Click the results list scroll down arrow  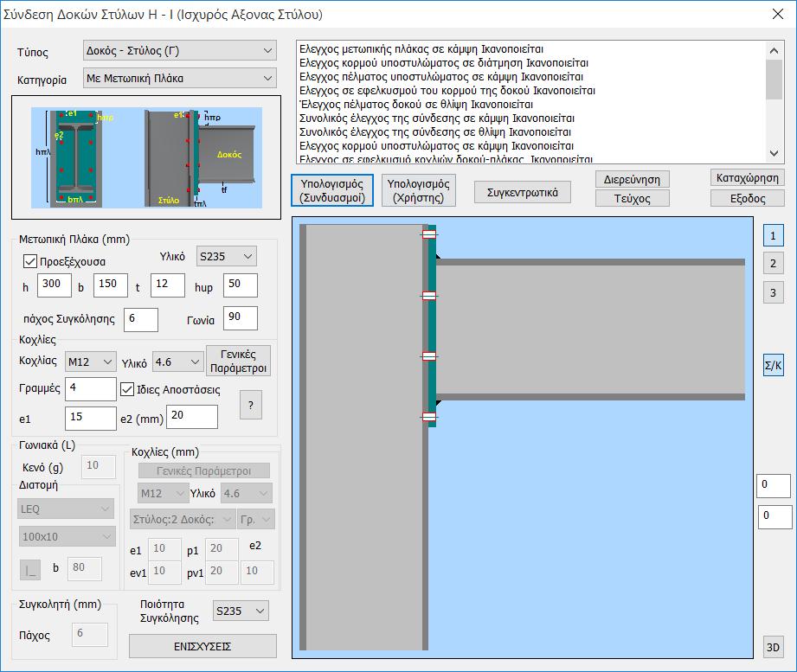pos(774,152)
